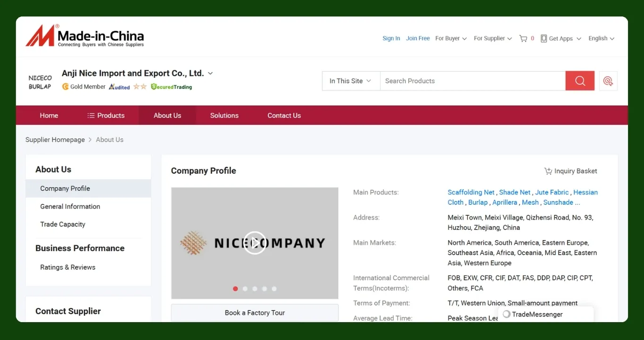Open the Jute Fabric product link

[552, 192]
